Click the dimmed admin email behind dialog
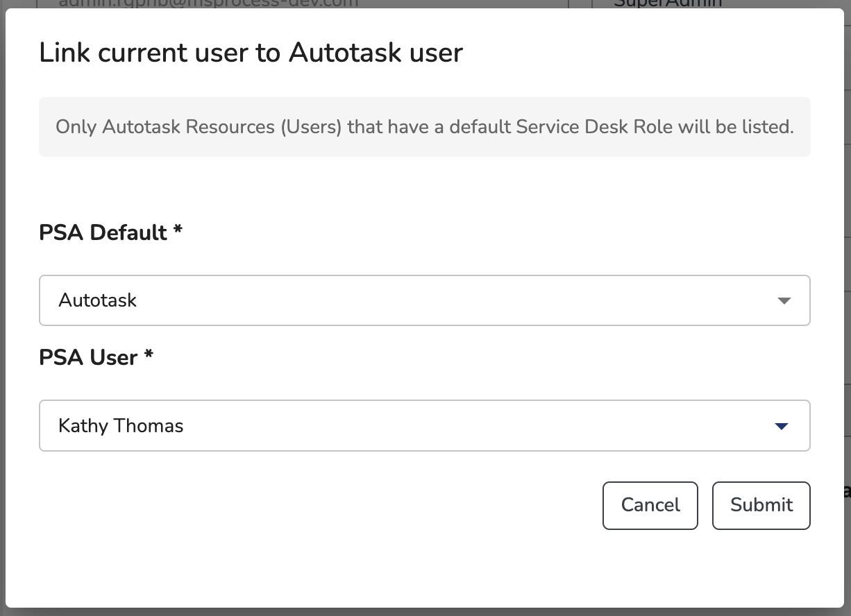The height and width of the screenshot is (616, 851). point(208,3)
